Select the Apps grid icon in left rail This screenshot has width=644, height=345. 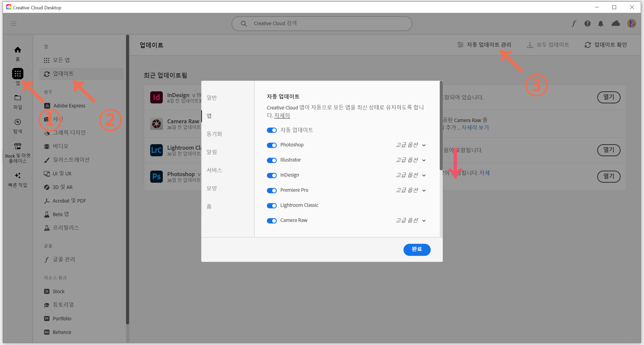pyautogui.click(x=18, y=73)
